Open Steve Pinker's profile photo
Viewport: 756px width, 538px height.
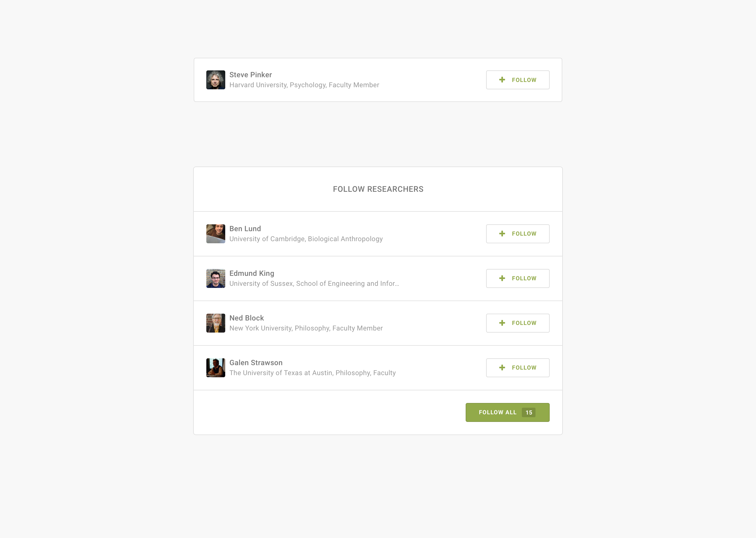pyautogui.click(x=216, y=80)
